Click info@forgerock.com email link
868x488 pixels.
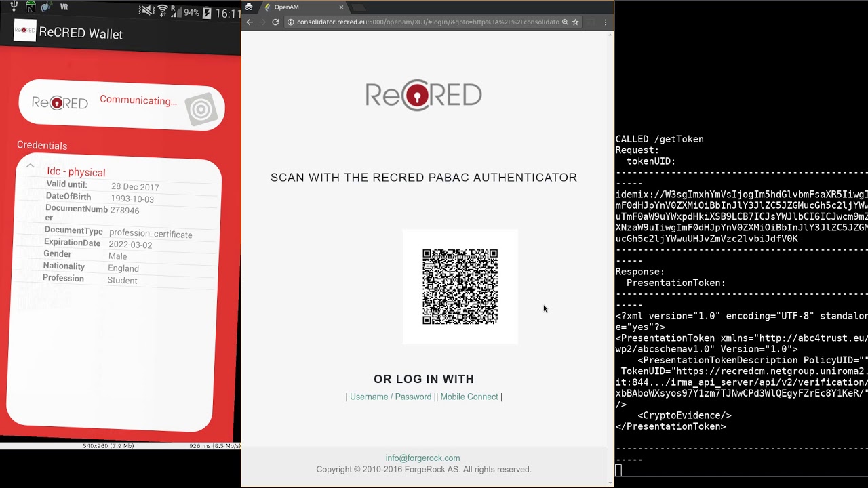tap(423, 457)
